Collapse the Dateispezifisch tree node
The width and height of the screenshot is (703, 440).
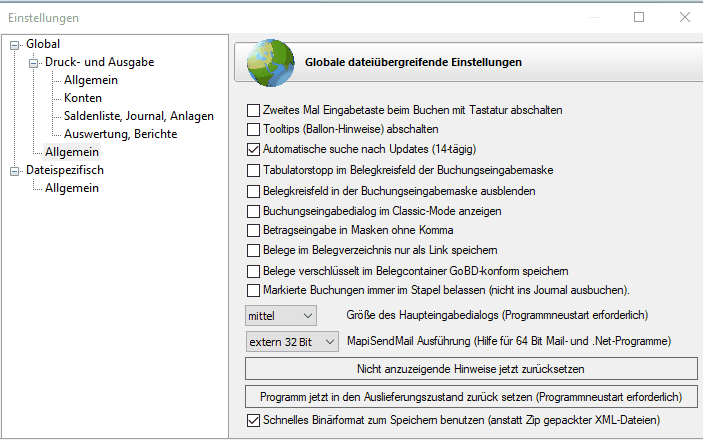tap(14, 171)
